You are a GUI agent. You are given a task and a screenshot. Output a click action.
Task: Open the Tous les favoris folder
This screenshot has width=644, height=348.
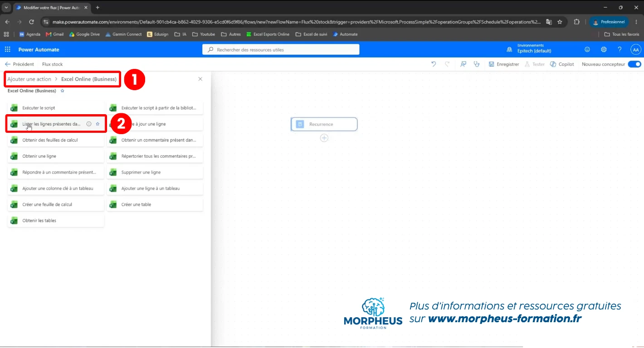[x=622, y=34]
